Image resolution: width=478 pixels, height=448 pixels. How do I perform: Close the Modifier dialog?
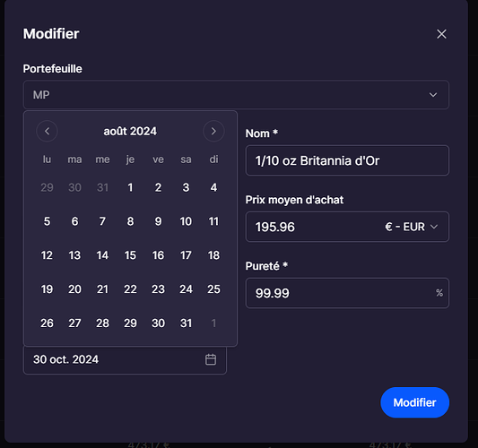point(441,34)
